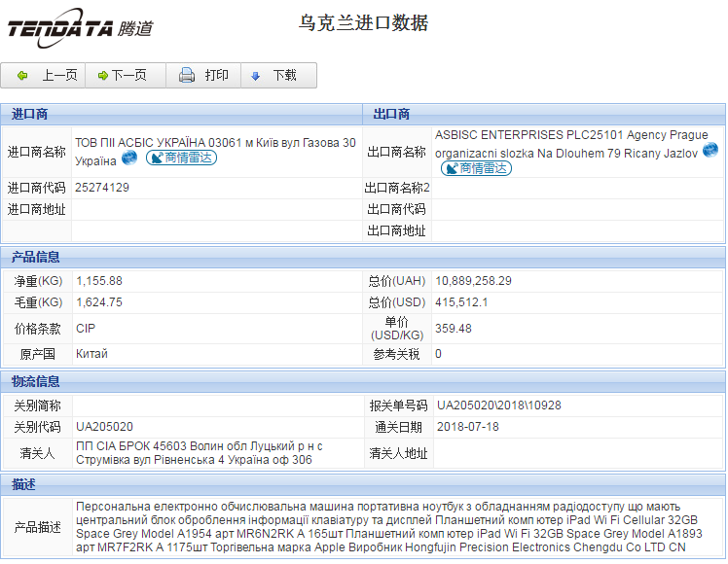Image resolution: width=728 pixels, height=564 pixels.
Task: Click the 物流信息 section header
Action: (36, 381)
